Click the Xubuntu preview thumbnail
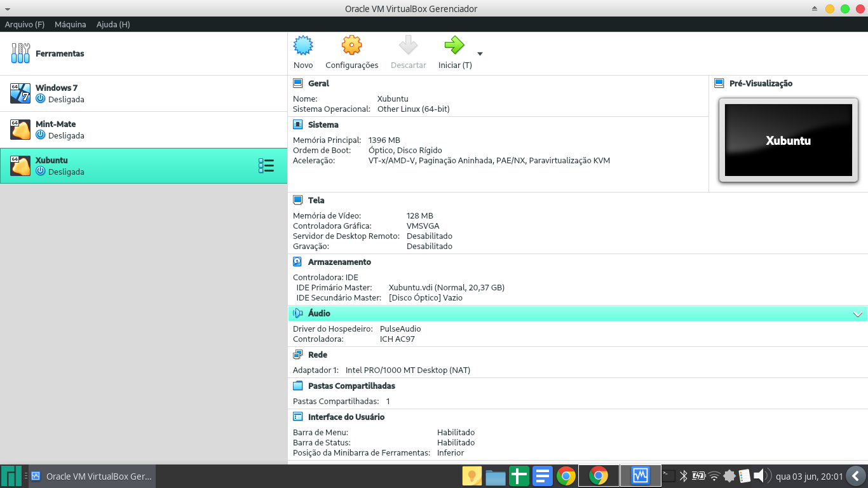 [788, 140]
